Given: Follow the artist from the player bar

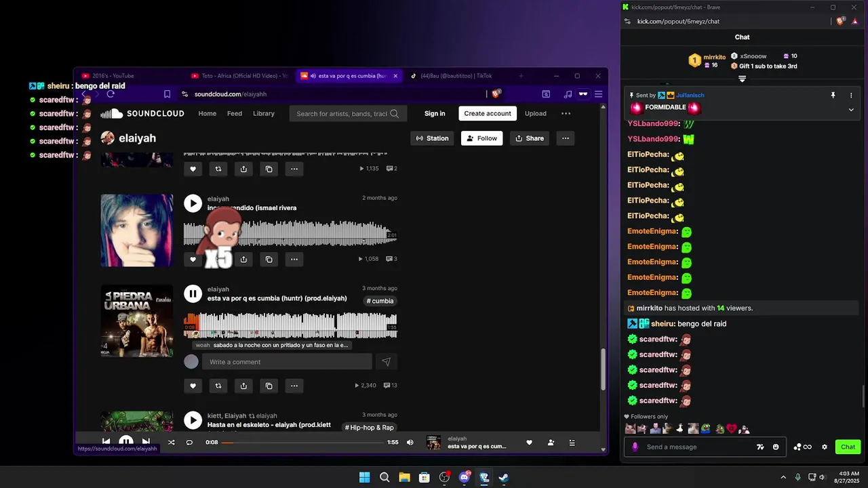Looking at the screenshot, I should pyautogui.click(x=551, y=443).
